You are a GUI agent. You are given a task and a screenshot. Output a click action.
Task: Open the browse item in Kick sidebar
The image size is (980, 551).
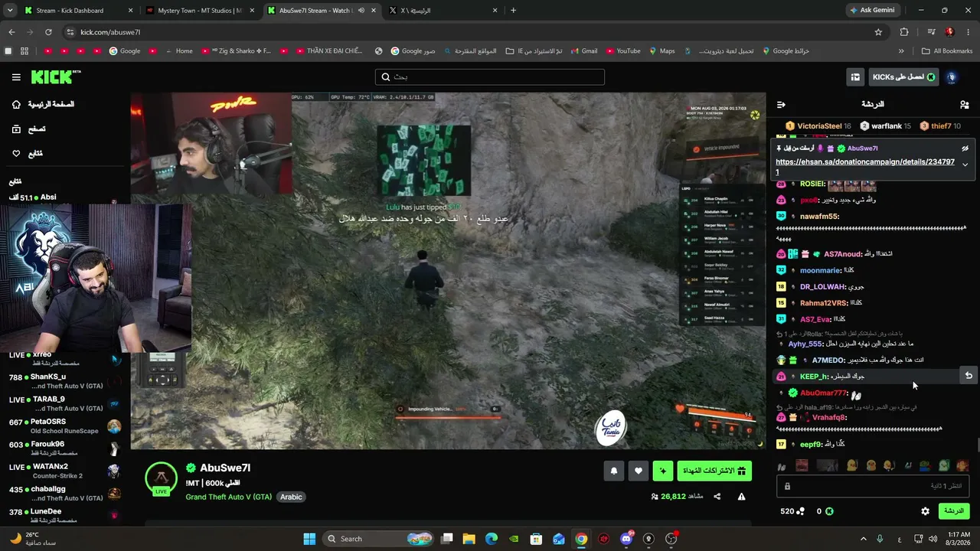coord(29,129)
